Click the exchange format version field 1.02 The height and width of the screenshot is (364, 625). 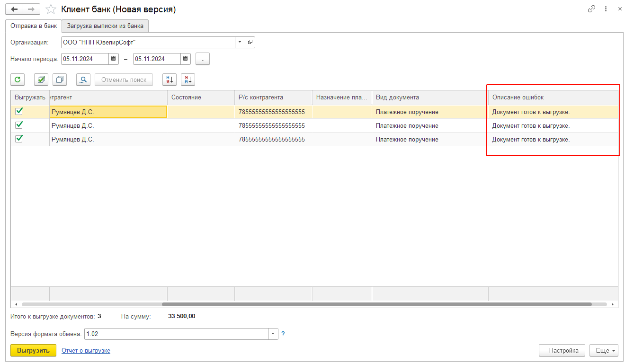tap(176, 334)
